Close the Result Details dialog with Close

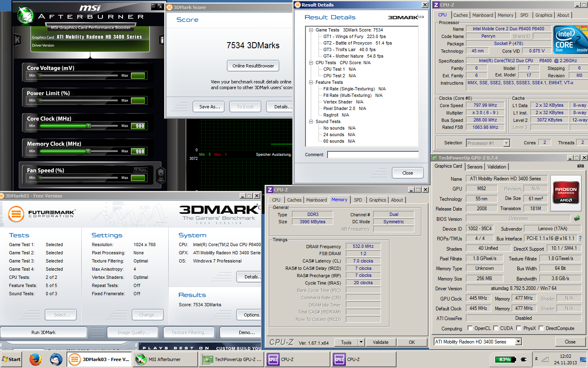(408, 173)
